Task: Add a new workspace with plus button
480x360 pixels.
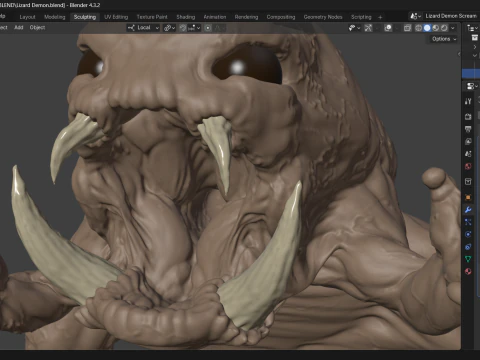Action: [380, 17]
